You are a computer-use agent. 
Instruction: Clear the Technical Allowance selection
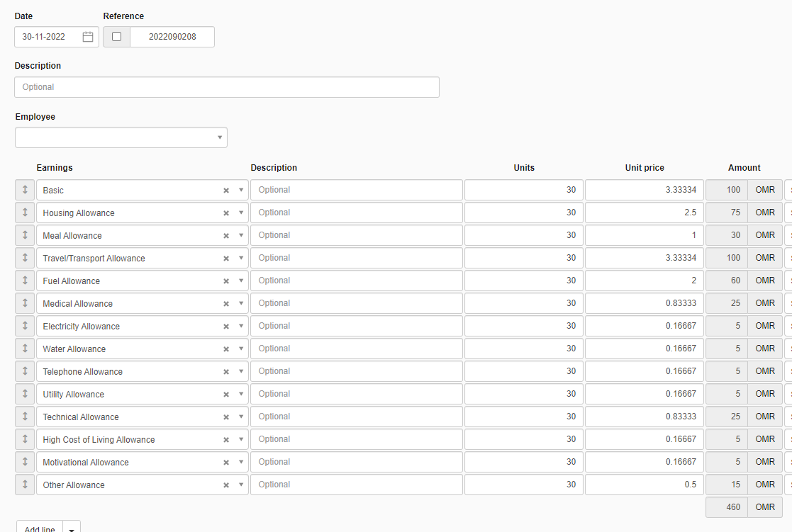point(226,417)
